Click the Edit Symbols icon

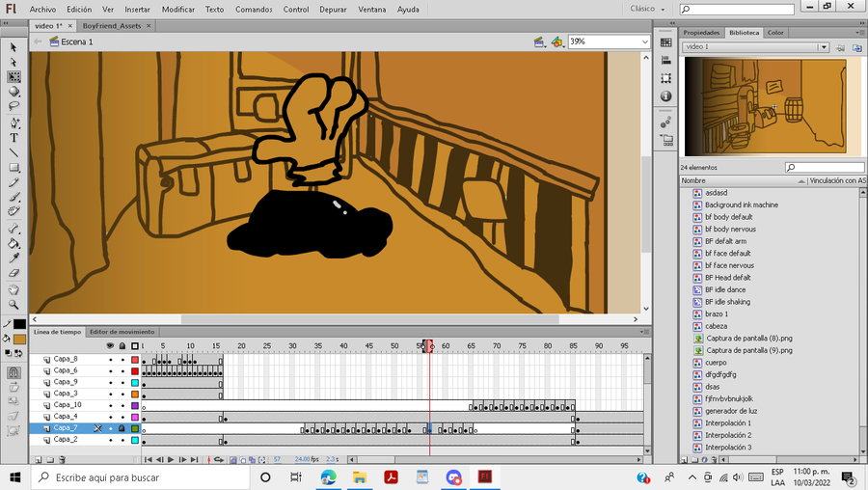coord(557,42)
